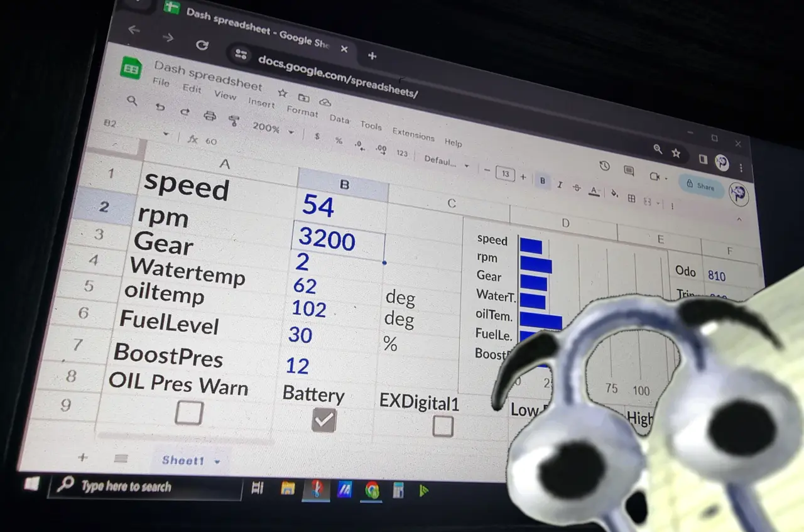Viewport: 804px width, 532px height.
Task: Click the Share button
Action: (x=700, y=186)
